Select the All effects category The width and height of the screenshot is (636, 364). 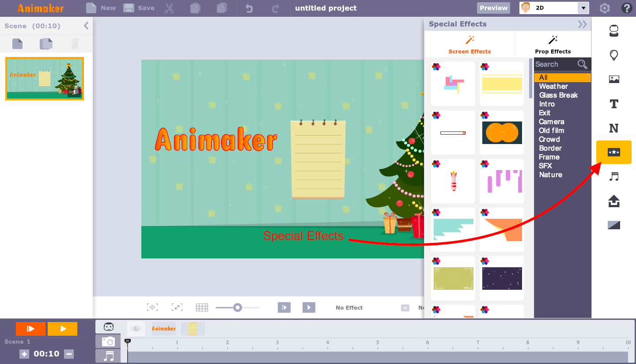562,78
